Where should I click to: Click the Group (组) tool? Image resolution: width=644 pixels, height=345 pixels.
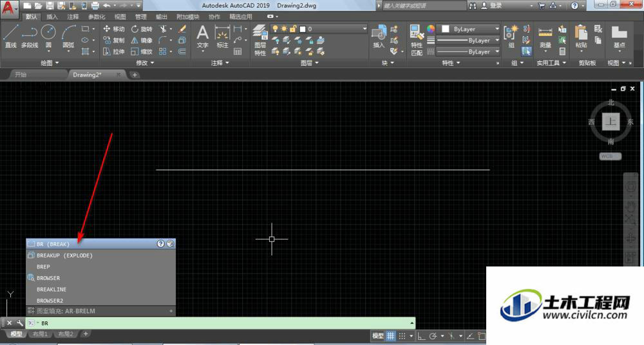(511, 37)
